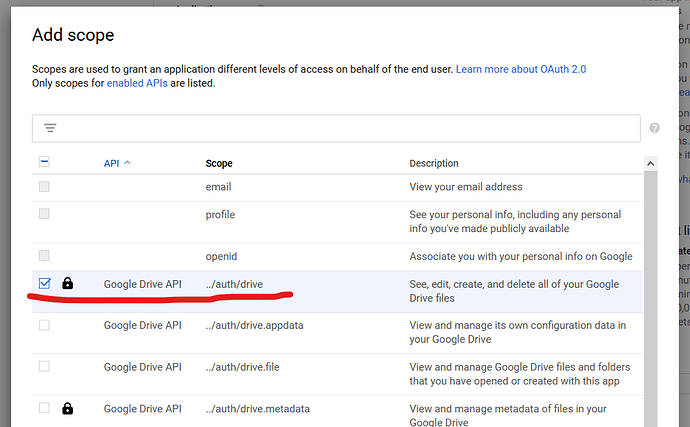The image size is (690, 427).
Task: Check the openid scope checkbox
Action: coord(44,255)
